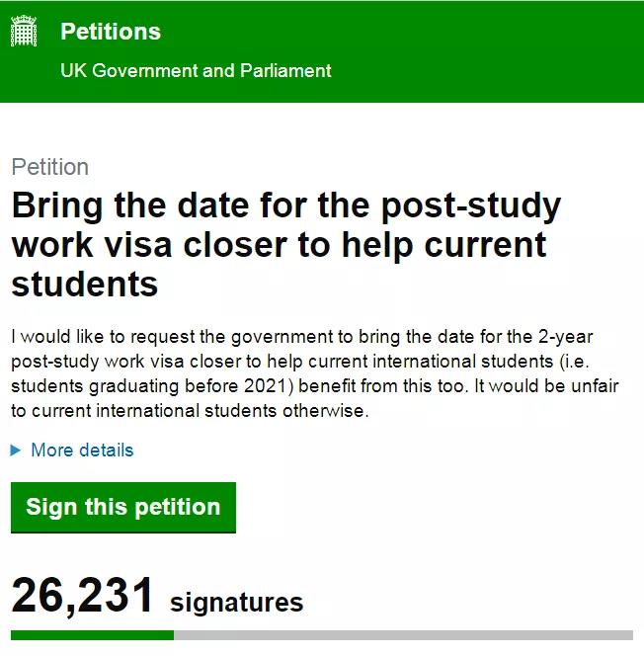644x656 pixels.
Task: Click the Parliament portcullis crest icon
Action: point(24,31)
